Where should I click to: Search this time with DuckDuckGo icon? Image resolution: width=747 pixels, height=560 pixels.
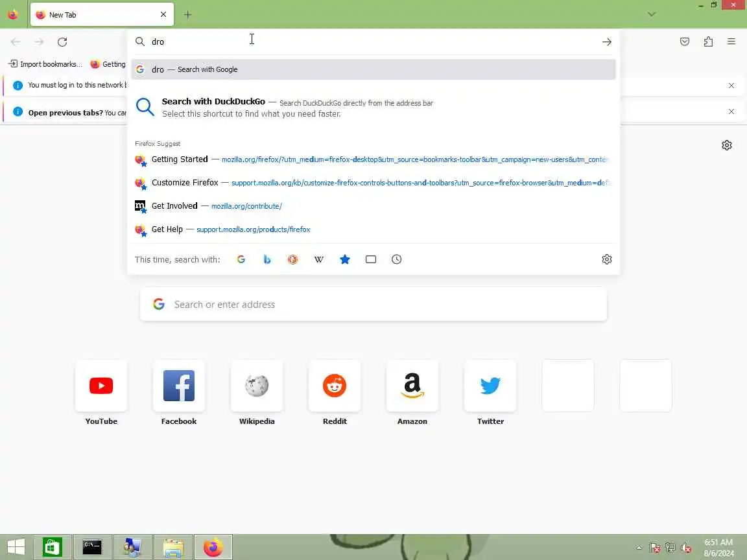click(293, 259)
